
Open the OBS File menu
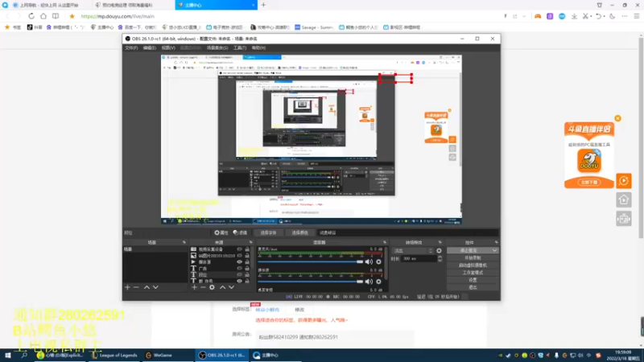[131, 48]
